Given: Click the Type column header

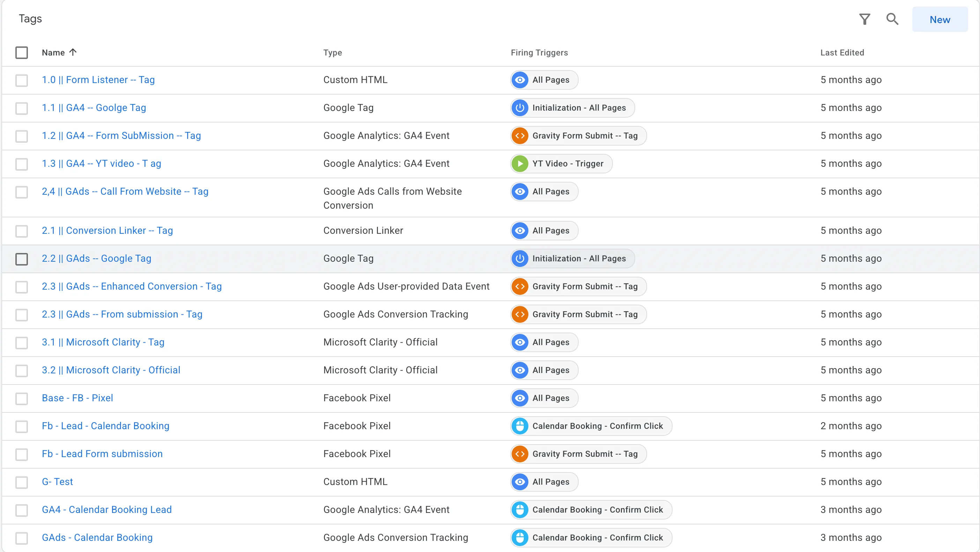Looking at the screenshot, I should point(333,52).
